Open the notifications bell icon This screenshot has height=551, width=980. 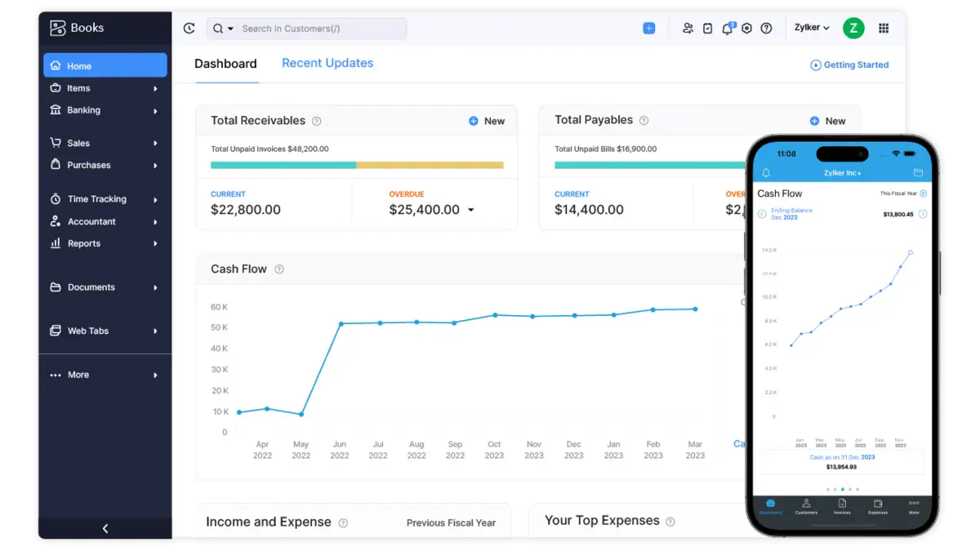(727, 29)
